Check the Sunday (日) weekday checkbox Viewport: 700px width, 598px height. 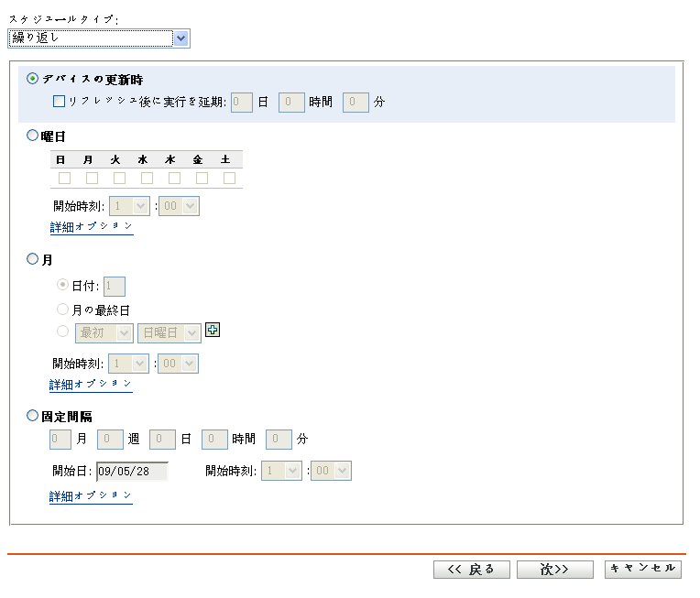64,178
